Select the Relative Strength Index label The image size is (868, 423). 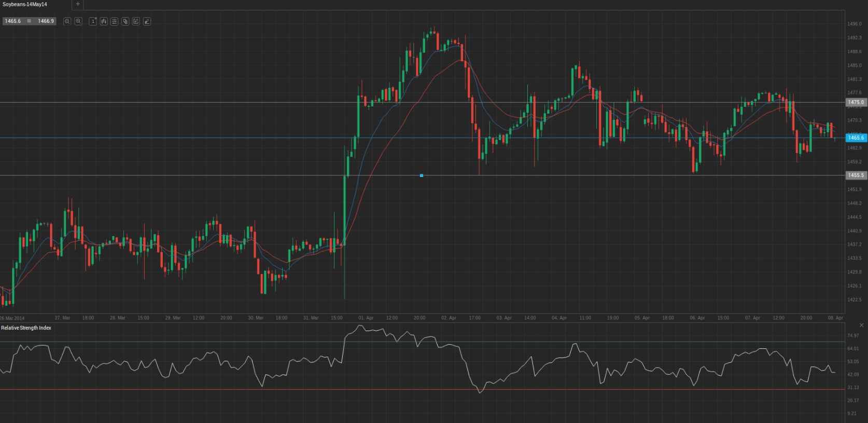point(26,328)
